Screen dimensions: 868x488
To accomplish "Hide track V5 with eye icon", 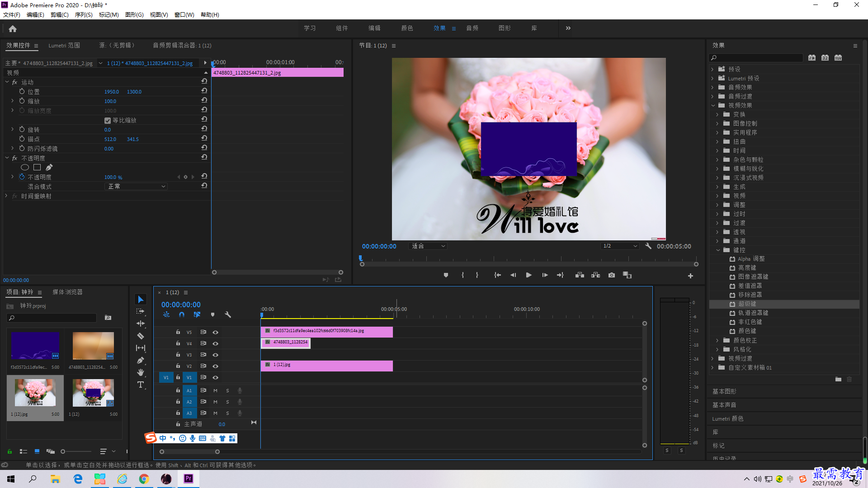I will 216,332.
